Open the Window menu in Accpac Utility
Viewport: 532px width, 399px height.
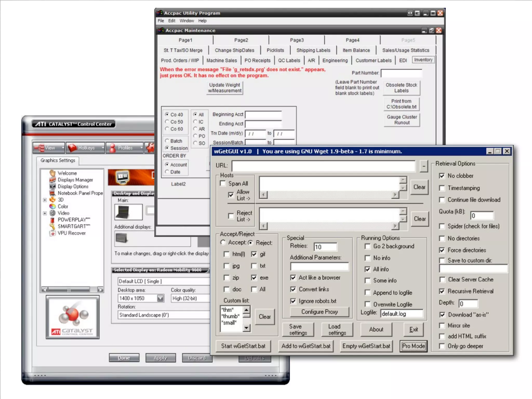187,21
